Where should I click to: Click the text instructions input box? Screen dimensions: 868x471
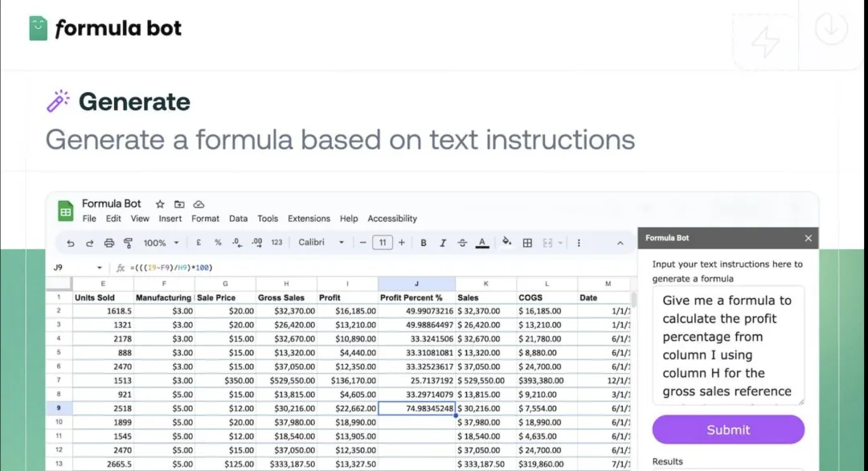728,345
